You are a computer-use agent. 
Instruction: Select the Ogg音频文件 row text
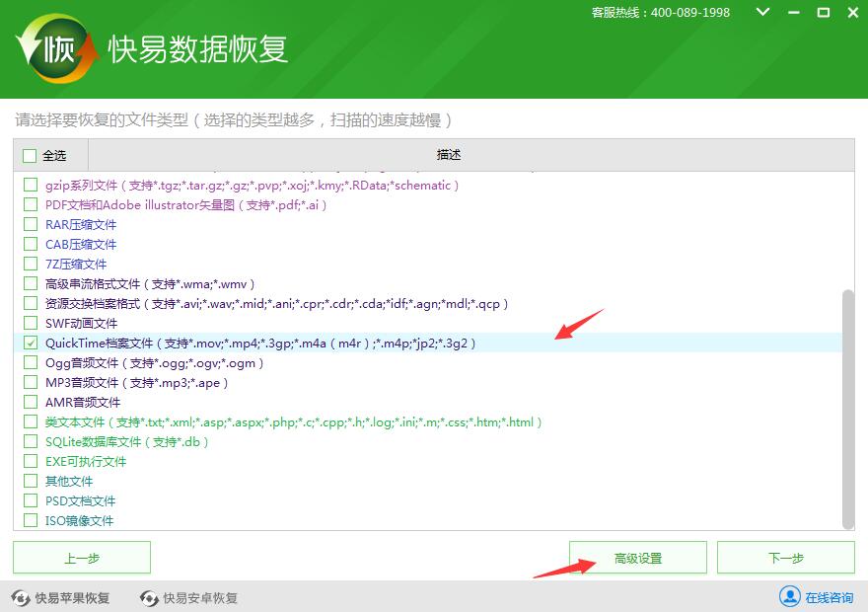155,363
